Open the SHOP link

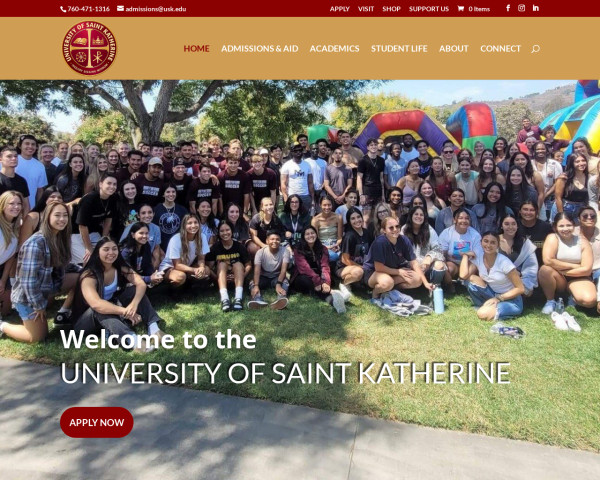coord(391,9)
